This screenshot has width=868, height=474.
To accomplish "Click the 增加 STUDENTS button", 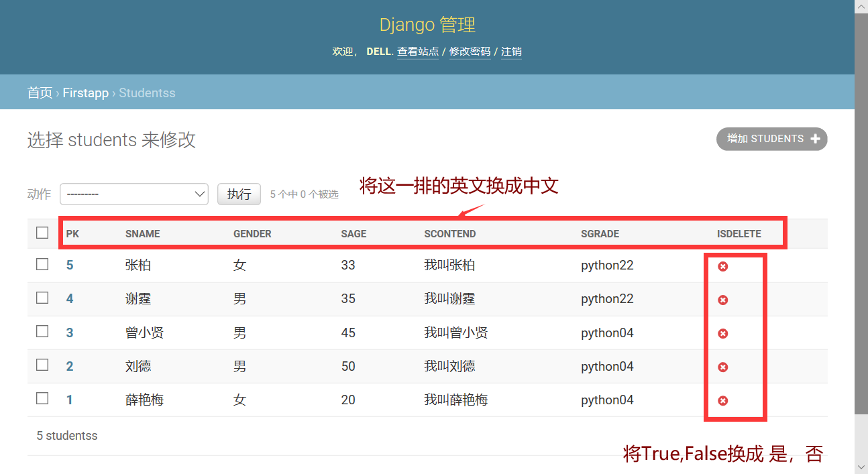I will click(x=772, y=139).
